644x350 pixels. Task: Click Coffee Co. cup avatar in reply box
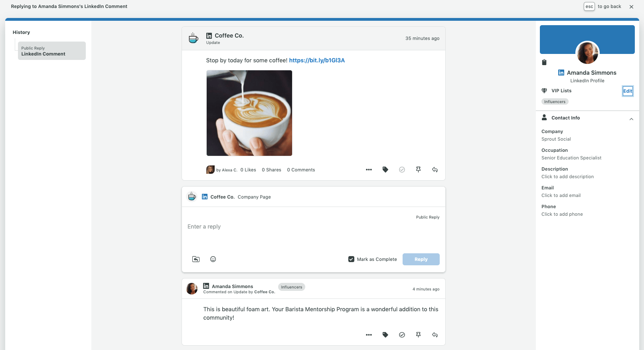click(192, 197)
